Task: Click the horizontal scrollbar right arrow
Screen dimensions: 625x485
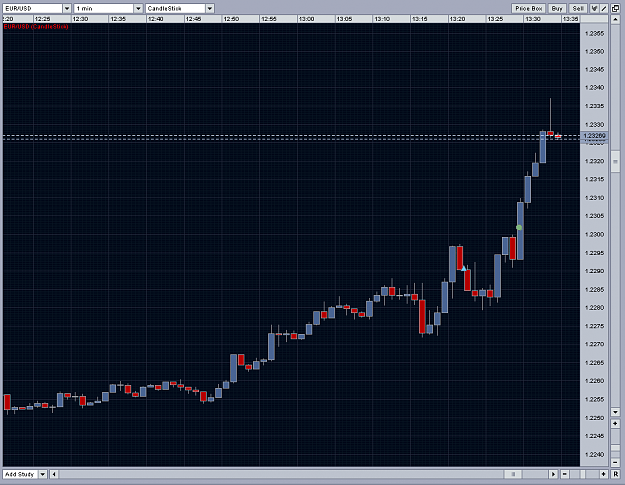Action: tap(553, 474)
